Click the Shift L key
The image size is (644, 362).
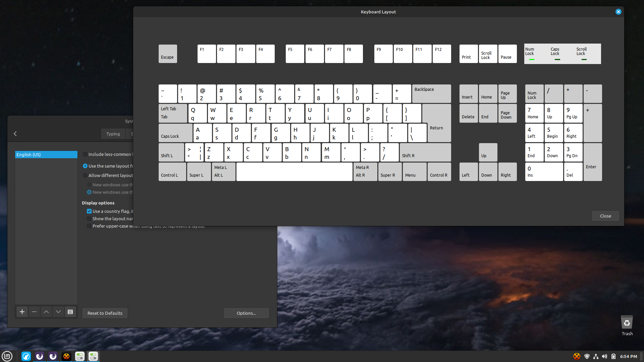(171, 152)
